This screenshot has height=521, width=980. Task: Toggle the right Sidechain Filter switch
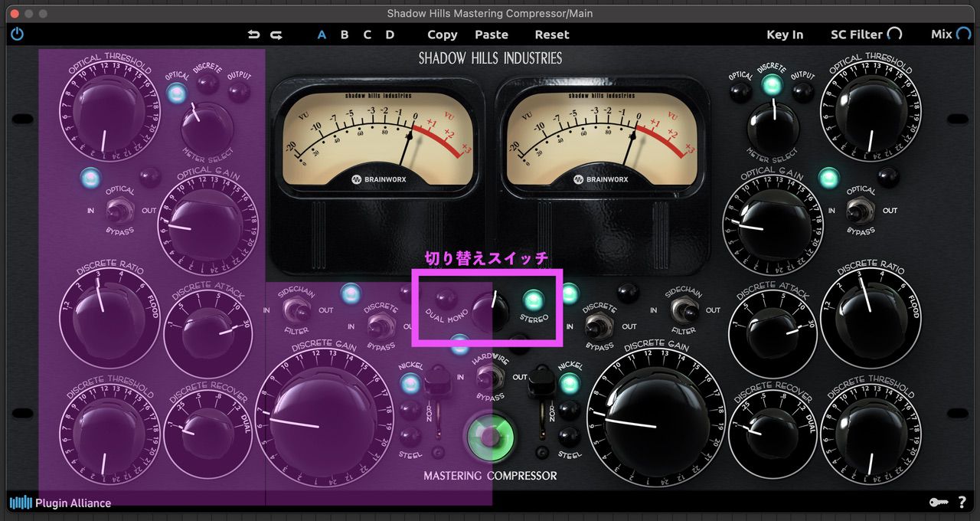point(683,310)
